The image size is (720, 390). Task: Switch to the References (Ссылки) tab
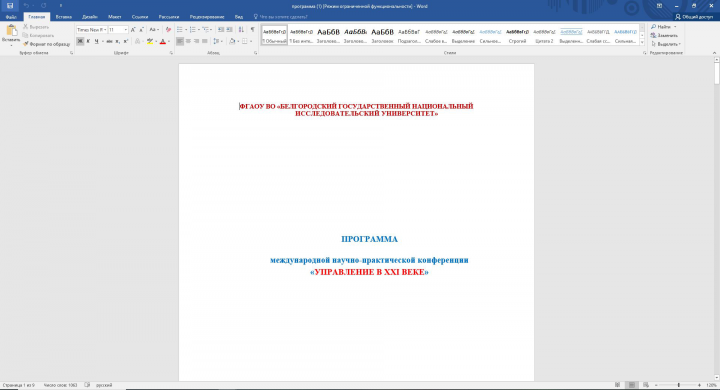140,17
